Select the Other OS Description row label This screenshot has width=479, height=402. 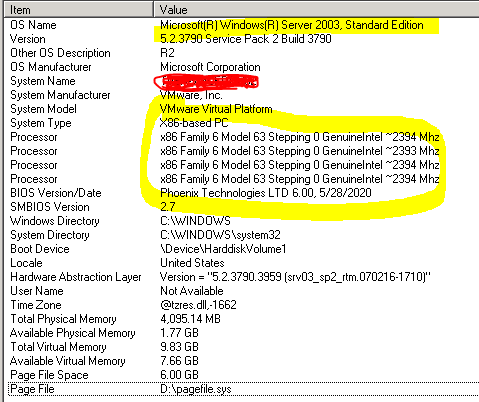click(60, 53)
